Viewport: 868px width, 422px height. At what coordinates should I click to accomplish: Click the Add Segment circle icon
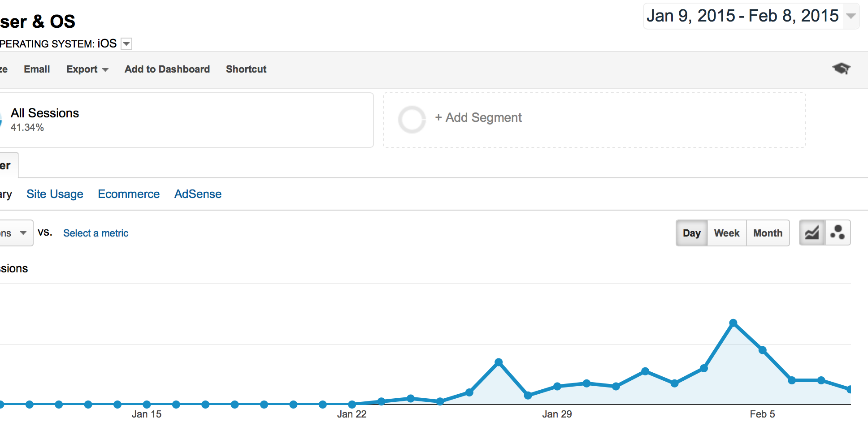coord(412,120)
